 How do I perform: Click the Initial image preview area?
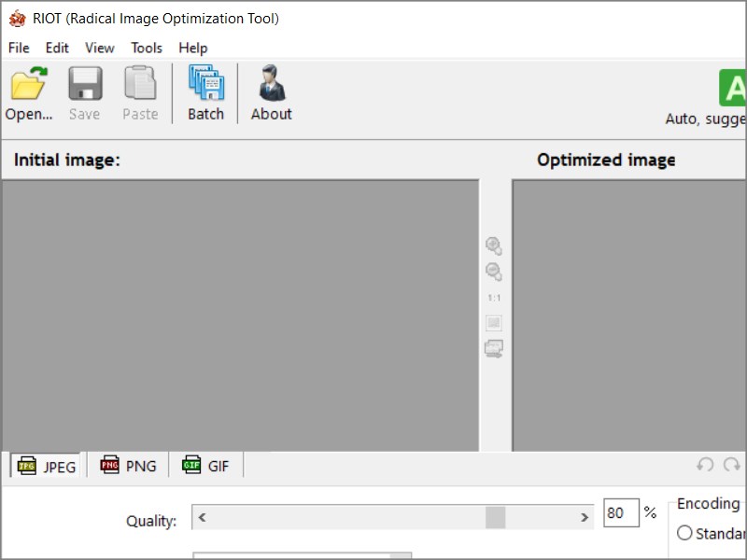pos(240,315)
